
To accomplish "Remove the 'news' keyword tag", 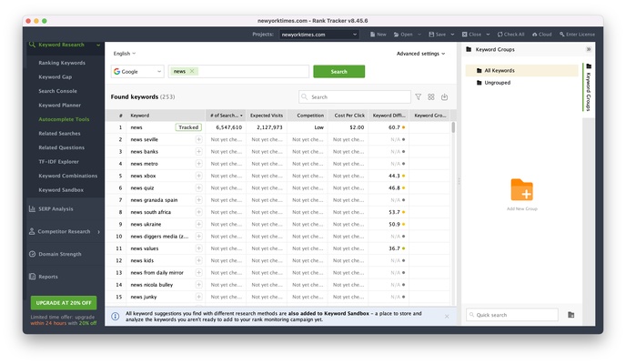I will point(192,71).
